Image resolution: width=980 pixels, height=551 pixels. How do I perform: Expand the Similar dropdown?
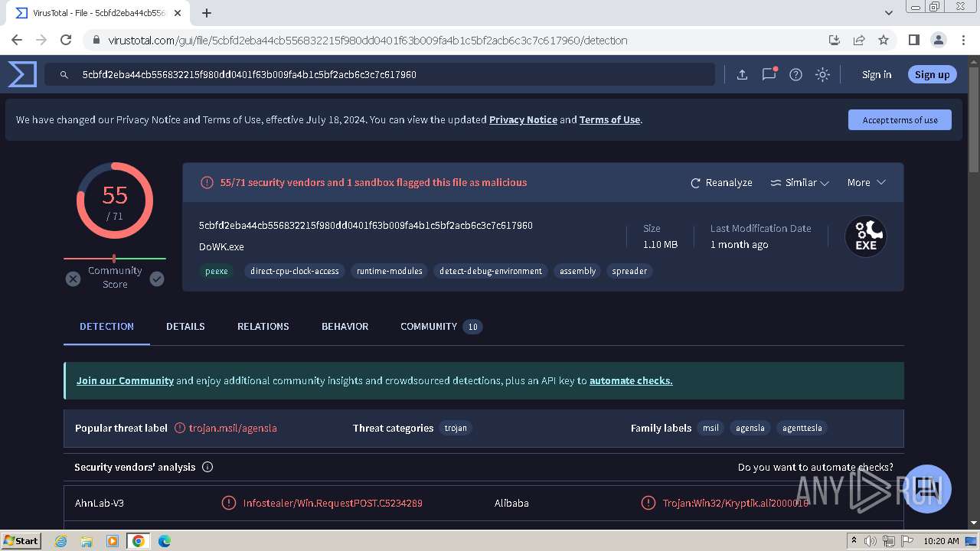799,183
